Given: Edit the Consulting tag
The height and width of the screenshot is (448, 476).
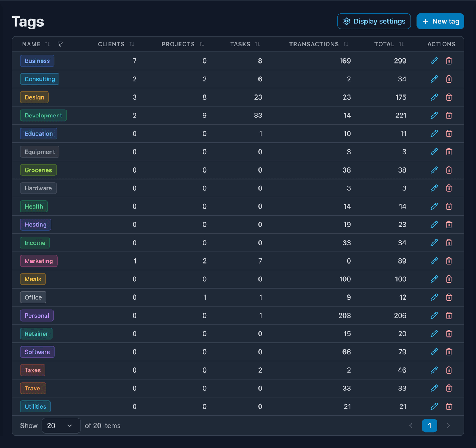Looking at the screenshot, I should [434, 79].
